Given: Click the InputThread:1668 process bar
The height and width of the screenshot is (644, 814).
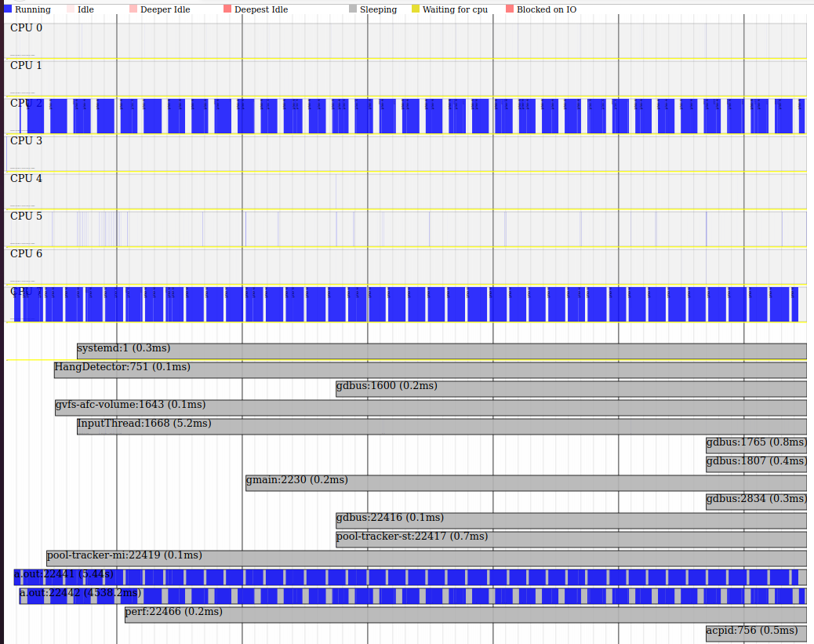Looking at the screenshot, I should (x=441, y=426).
